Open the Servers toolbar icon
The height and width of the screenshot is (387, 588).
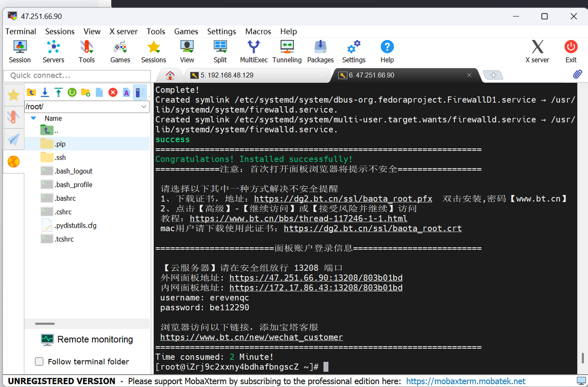coord(53,51)
